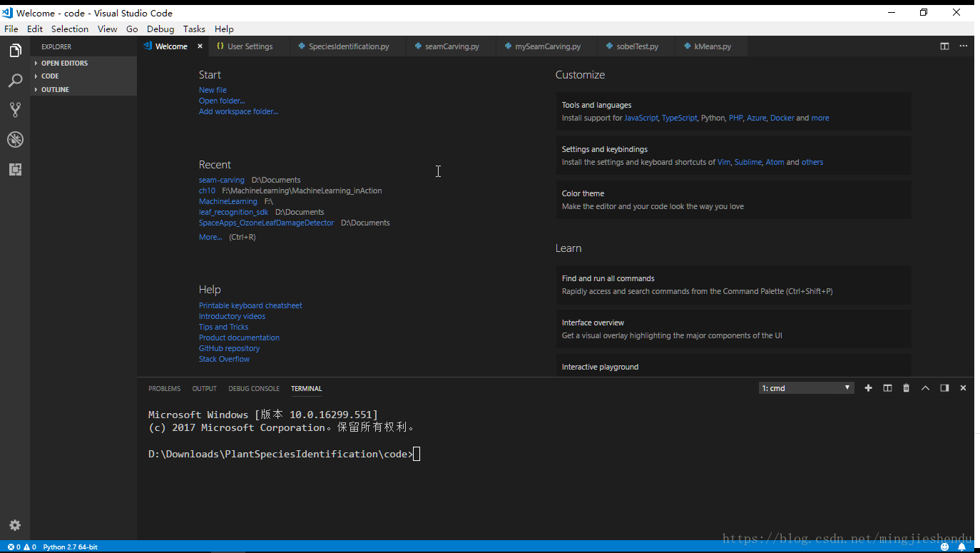Viewport: 980px width, 553px height.
Task: Open the Selection menu
Action: coord(70,29)
